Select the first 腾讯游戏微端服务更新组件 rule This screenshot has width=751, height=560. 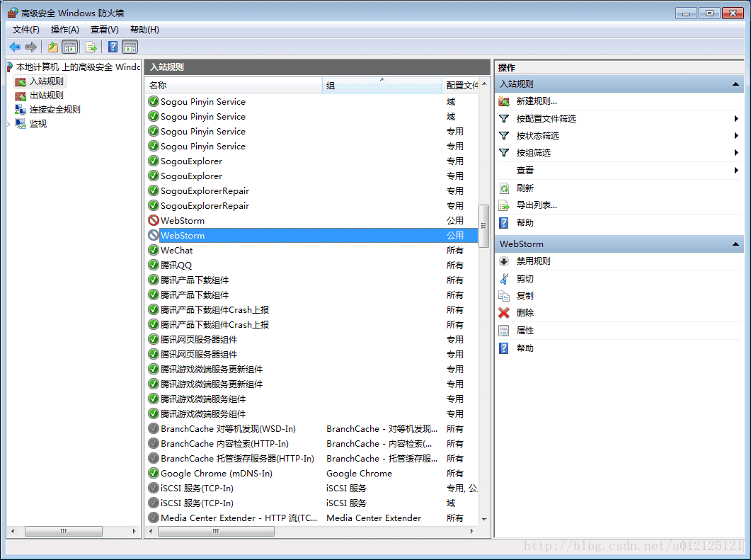(x=312, y=369)
